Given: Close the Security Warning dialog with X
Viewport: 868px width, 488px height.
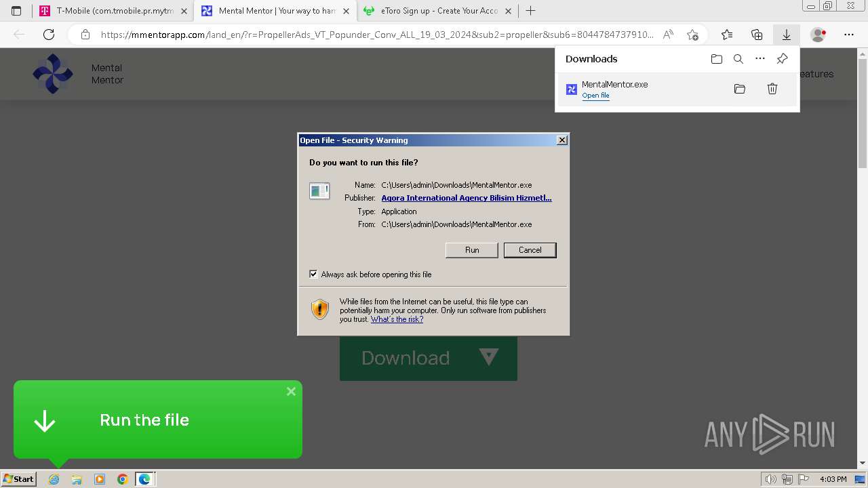Looking at the screenshot, I should coord(561,140).
